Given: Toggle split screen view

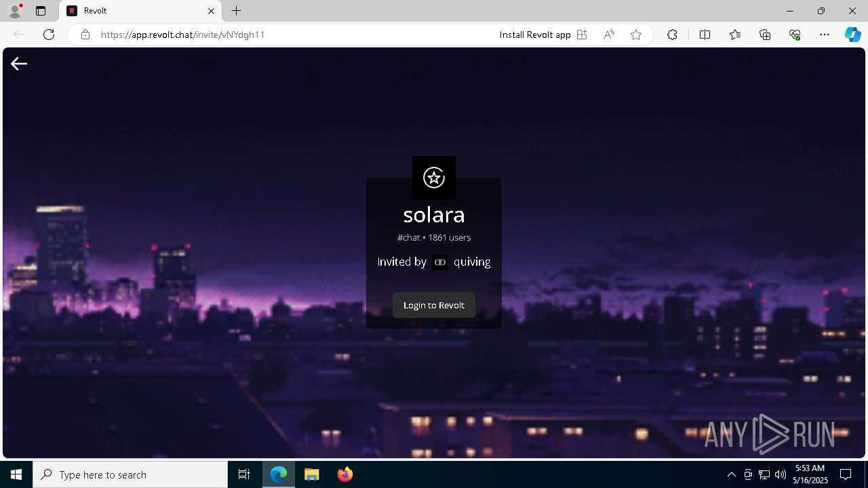Looking at the screenshot, I should pos(705,35).
